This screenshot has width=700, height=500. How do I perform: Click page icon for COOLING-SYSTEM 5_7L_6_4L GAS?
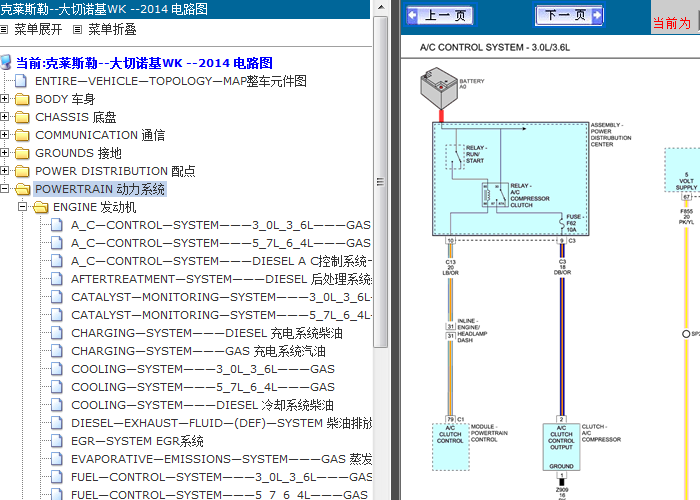[57, 387]
